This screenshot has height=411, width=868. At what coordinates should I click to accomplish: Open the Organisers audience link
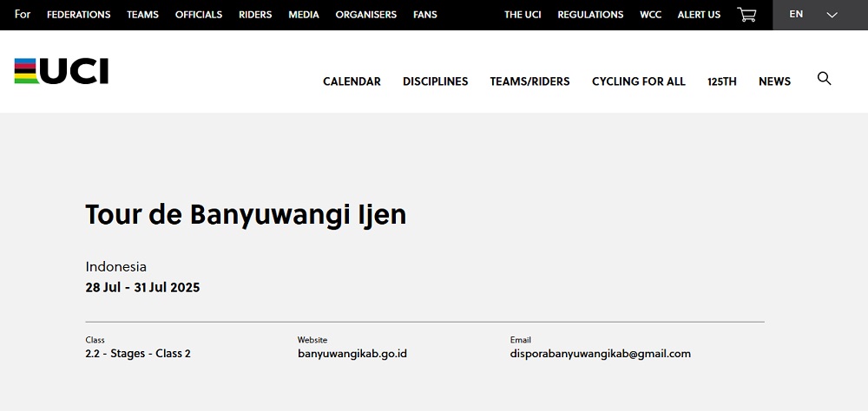pos(366,15)
